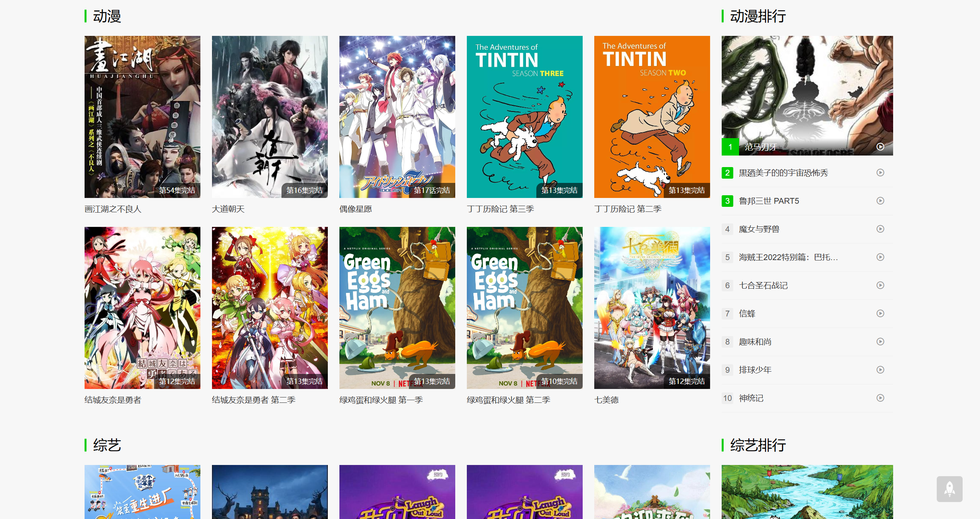Click play icon beside 排球少年
Viewport: 980px width, 519px height.
click(880, 370)
